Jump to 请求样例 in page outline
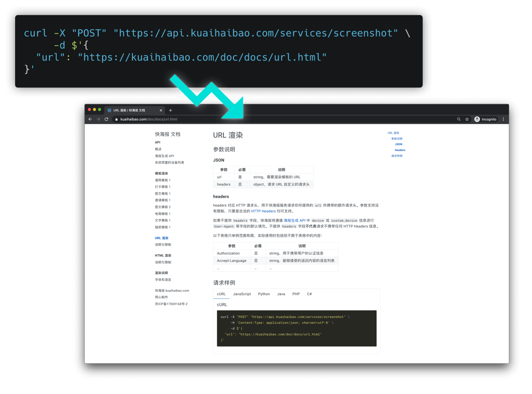The image size is (532, 394). (x=397, y=156)
